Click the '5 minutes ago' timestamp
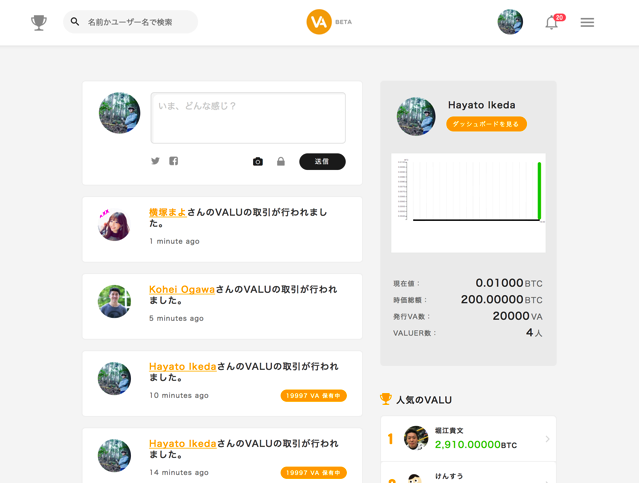Screen dimensions: 639x483 click(176, 318)
